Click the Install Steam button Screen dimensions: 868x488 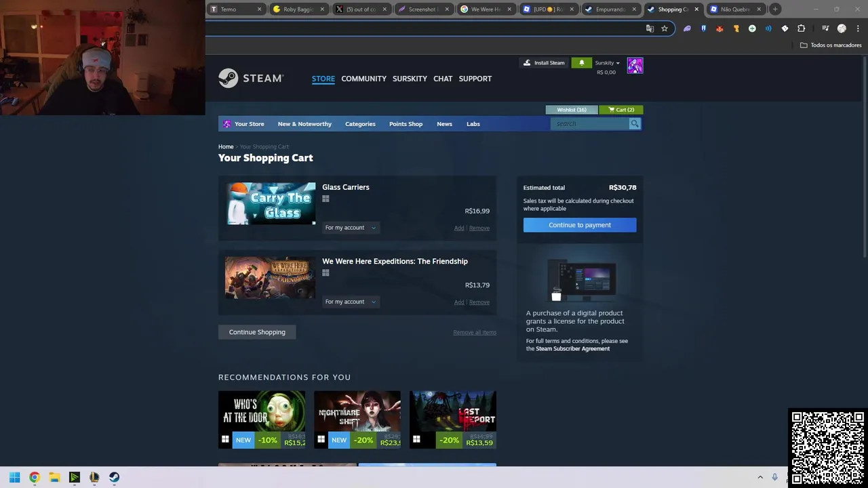click(544, 62)
